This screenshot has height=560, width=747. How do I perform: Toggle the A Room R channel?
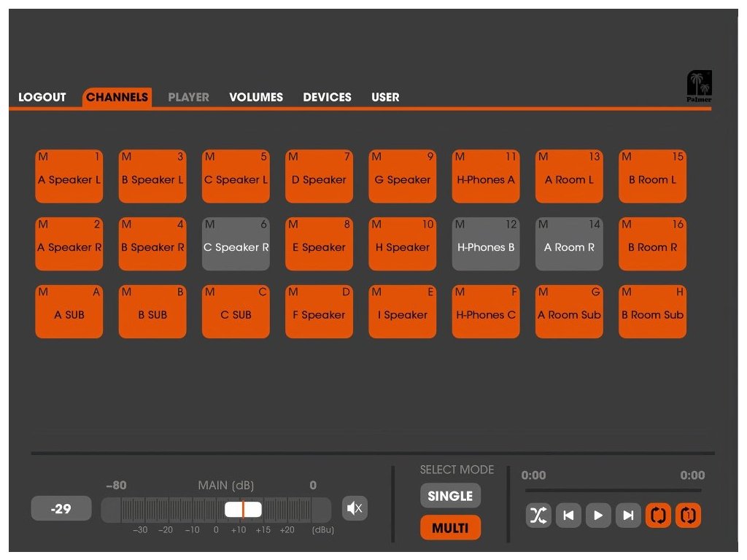click(569, 244)
